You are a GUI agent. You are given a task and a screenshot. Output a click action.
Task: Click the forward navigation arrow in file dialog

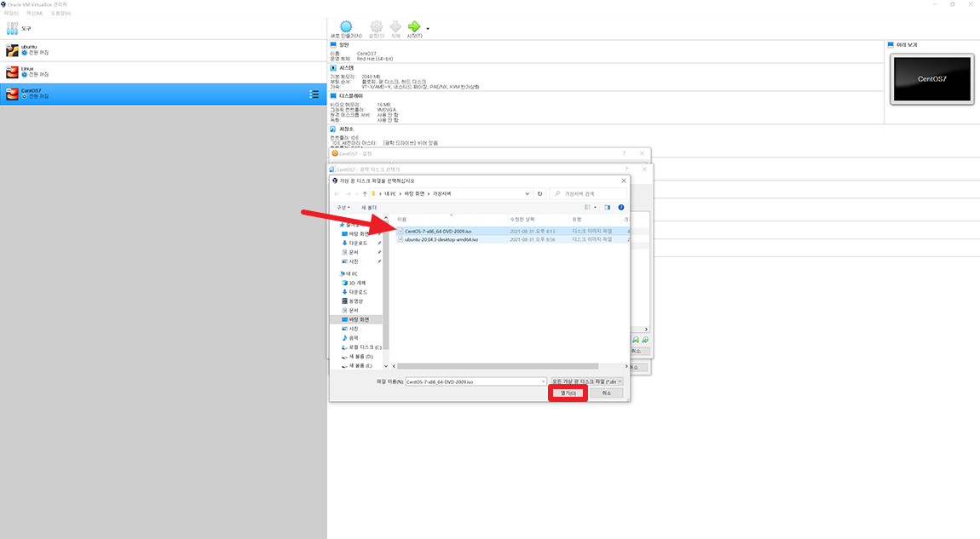tap(349, 193)
